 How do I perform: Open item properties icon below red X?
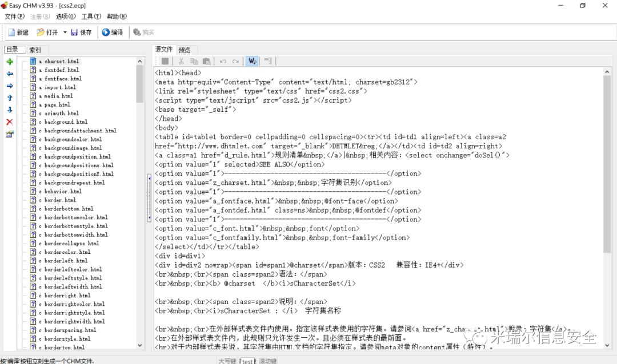click(x=10, y=134)
